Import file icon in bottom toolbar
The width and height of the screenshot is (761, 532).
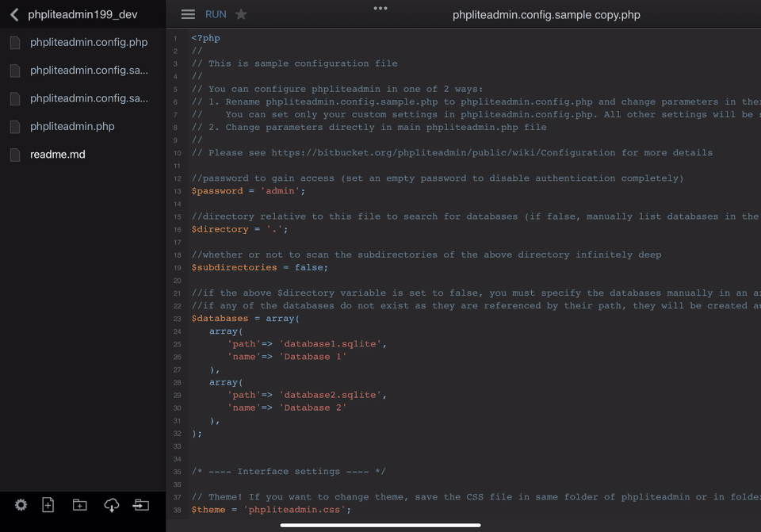(x=141, y=505)
